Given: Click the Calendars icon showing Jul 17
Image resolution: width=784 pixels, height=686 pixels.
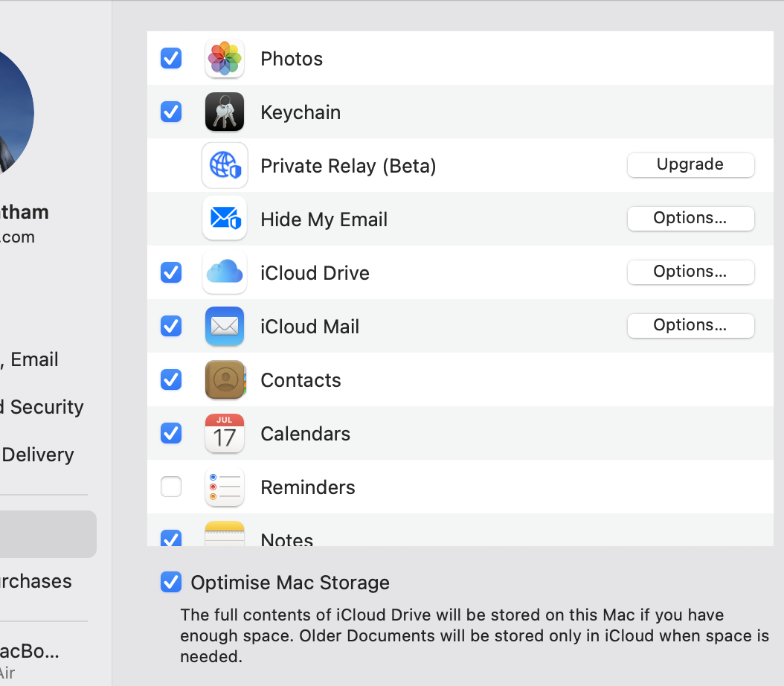Looking at the screenshot, I should pos(225,433).
